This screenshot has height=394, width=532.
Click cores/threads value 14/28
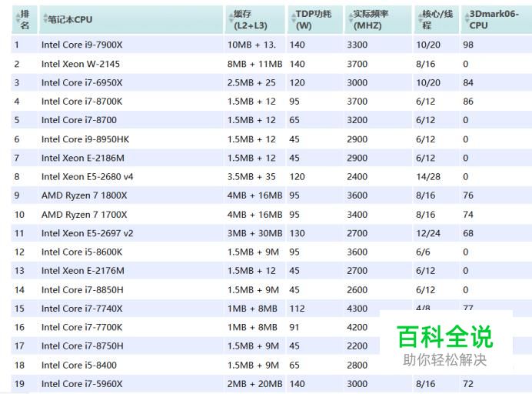[x=428, y=177]
